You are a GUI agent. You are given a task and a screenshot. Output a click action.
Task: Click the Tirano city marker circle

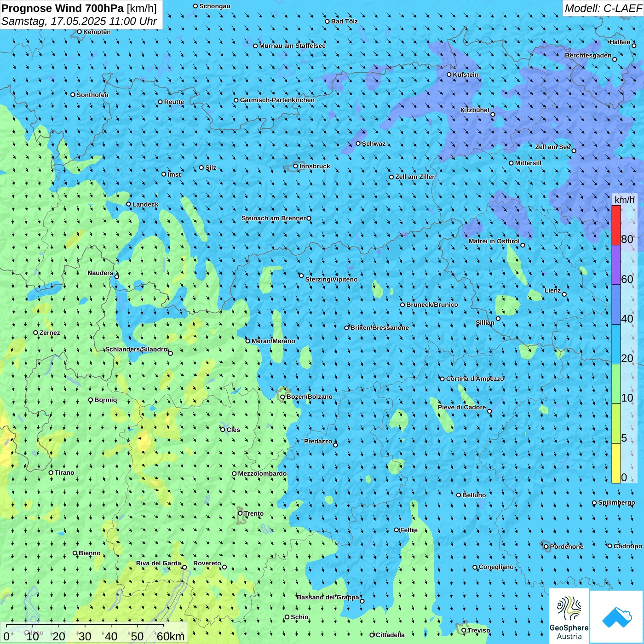click(51, 472)
